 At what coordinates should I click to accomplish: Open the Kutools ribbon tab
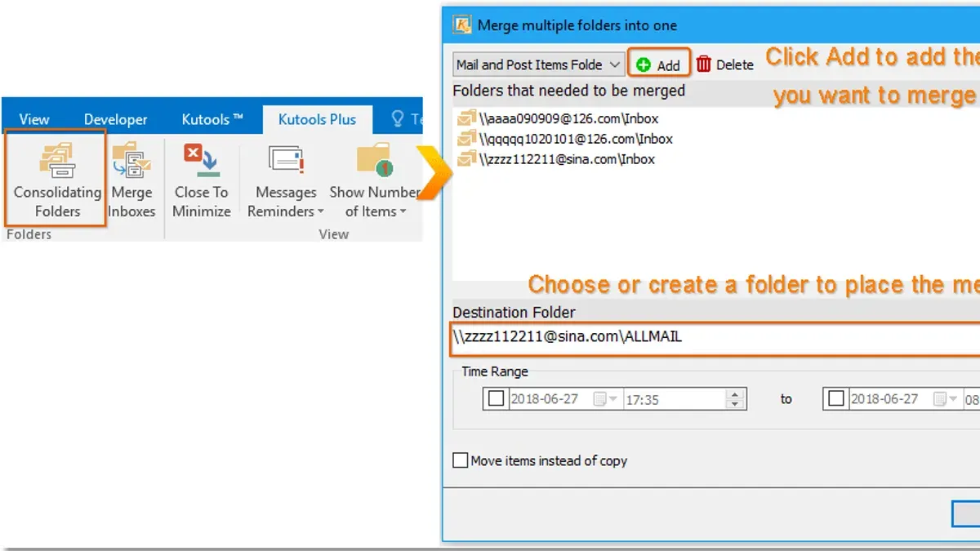[212, 119]
